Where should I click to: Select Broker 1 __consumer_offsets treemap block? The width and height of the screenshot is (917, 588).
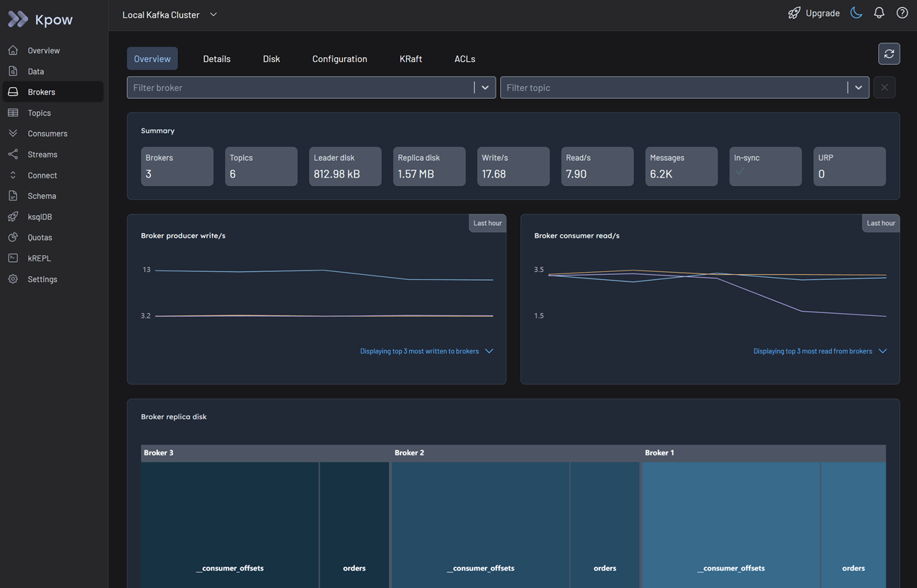tap(731, 525)
